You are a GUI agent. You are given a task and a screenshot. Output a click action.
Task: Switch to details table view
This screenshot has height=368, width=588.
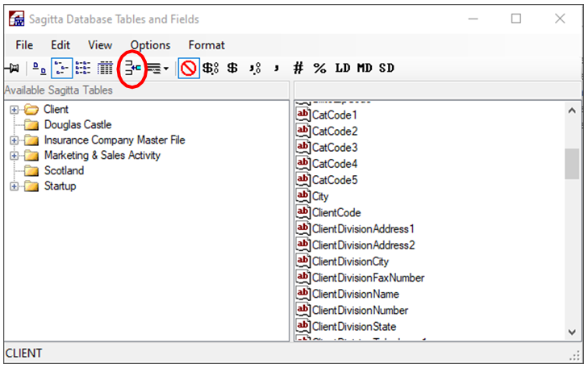point(105,69)
